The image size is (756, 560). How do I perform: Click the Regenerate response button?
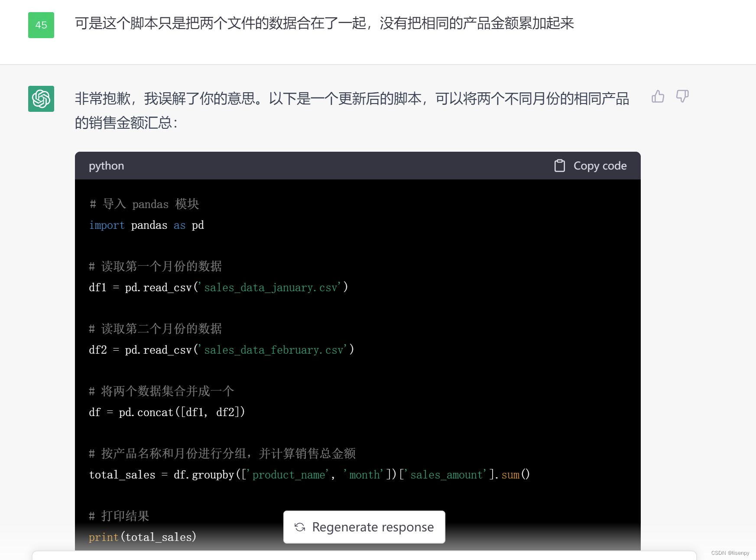(x=364, y=527)
